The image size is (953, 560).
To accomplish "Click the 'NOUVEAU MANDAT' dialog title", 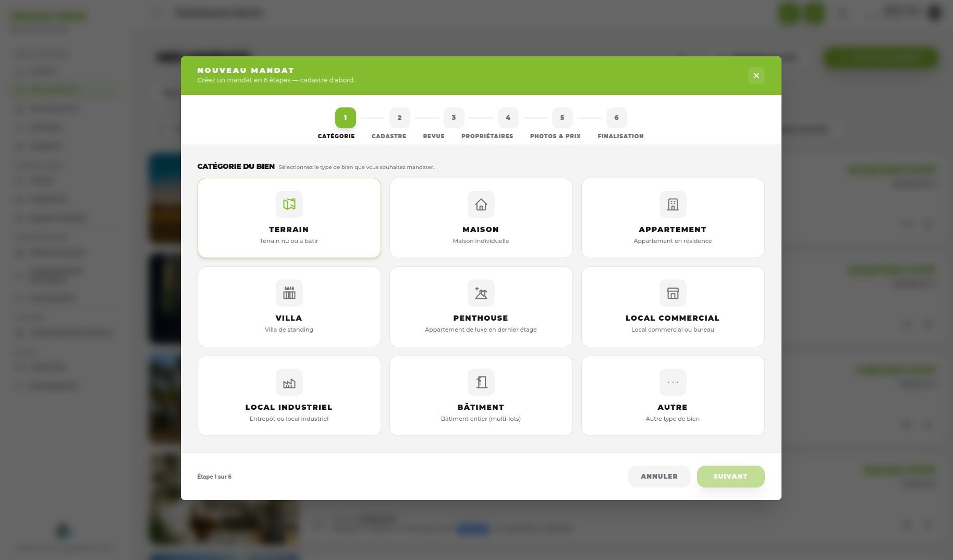I will pyautogui.click(x=246, y=70).
